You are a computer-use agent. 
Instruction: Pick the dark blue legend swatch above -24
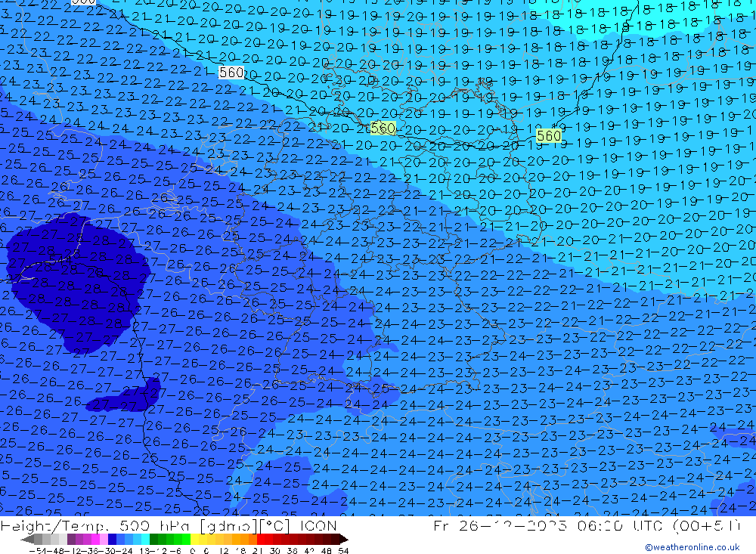[113, 539]
